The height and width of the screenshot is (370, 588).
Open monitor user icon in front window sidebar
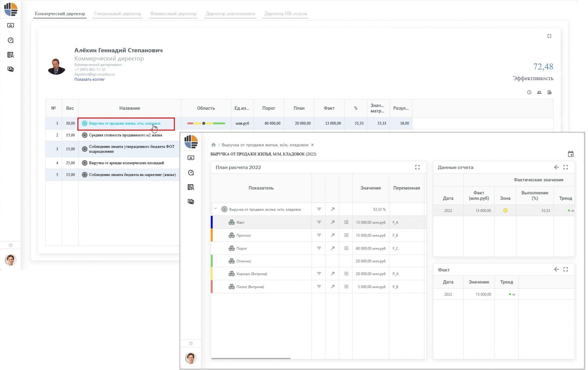tap(191, 158)
